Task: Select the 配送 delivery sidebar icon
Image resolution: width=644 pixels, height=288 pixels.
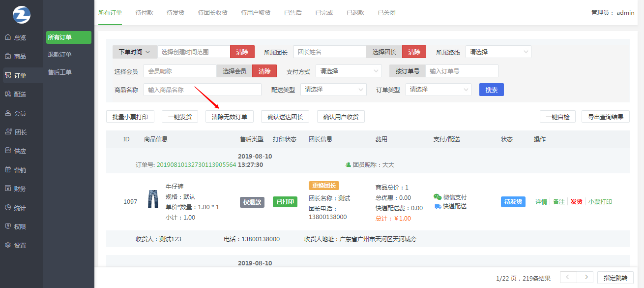Action: point(8,94)
